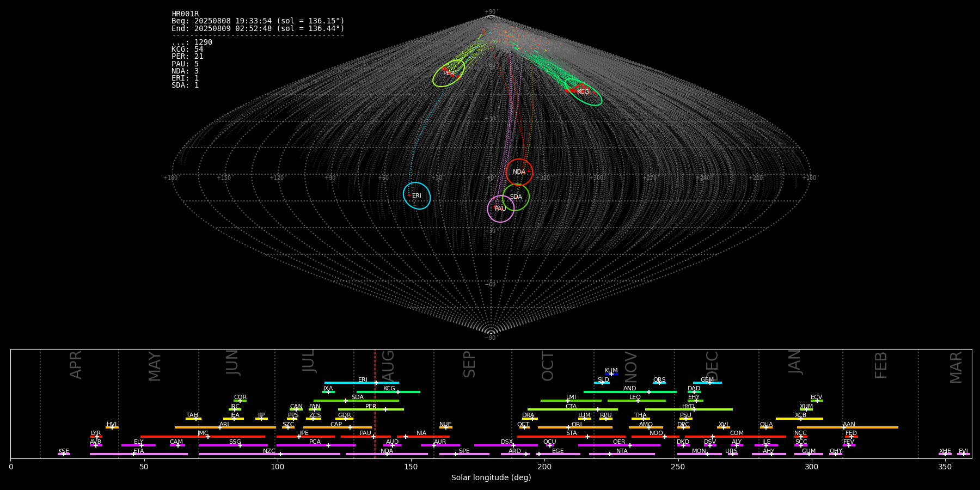
Task: Click the 150 tick on the solar longitude axis
Action: (411, 467)
